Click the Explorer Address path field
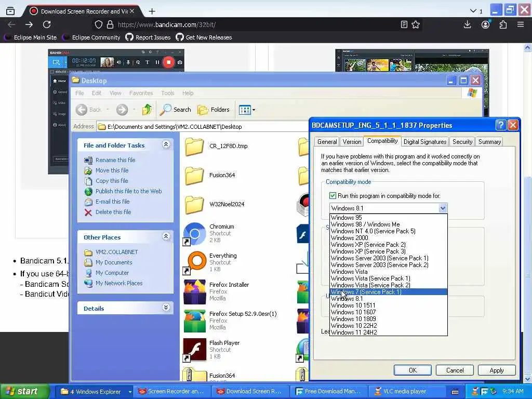 pos(203,127)
